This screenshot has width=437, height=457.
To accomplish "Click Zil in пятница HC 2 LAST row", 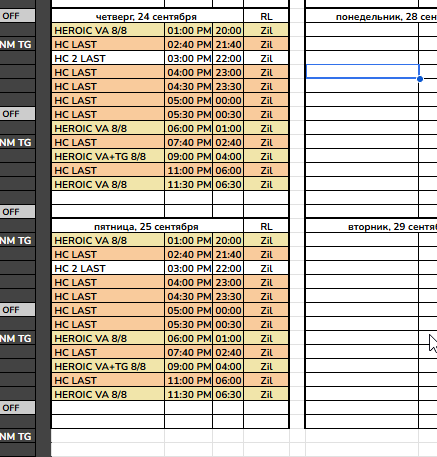I will pyautogui.click(x=266, y=268).
